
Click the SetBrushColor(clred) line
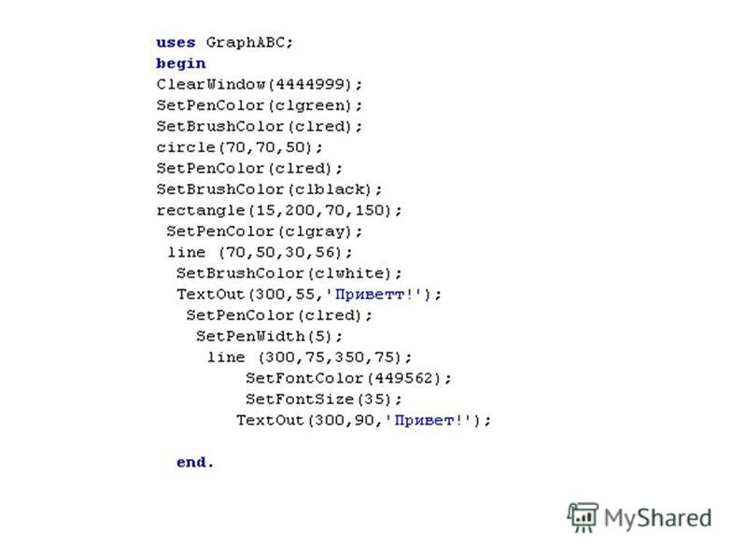(x=260, y=126)
